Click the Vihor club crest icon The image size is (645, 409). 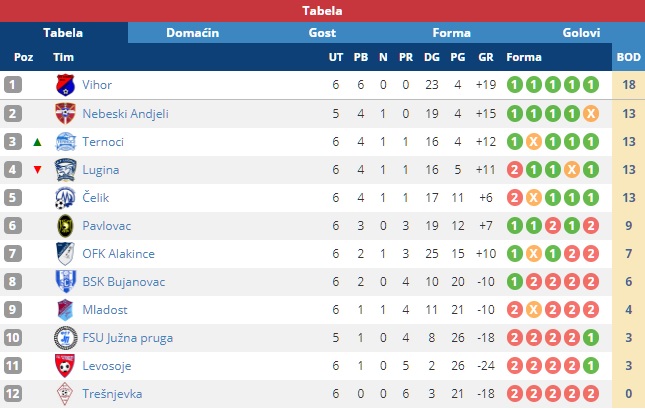click(x=65, y=85)
